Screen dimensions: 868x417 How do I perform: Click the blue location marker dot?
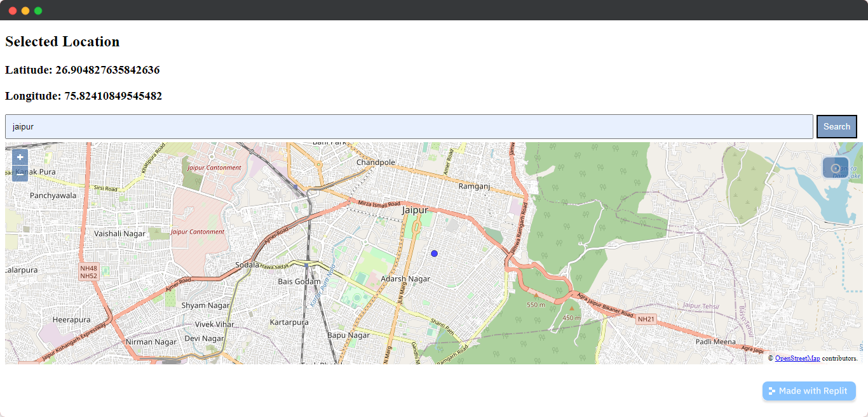(x=434, y=253)
